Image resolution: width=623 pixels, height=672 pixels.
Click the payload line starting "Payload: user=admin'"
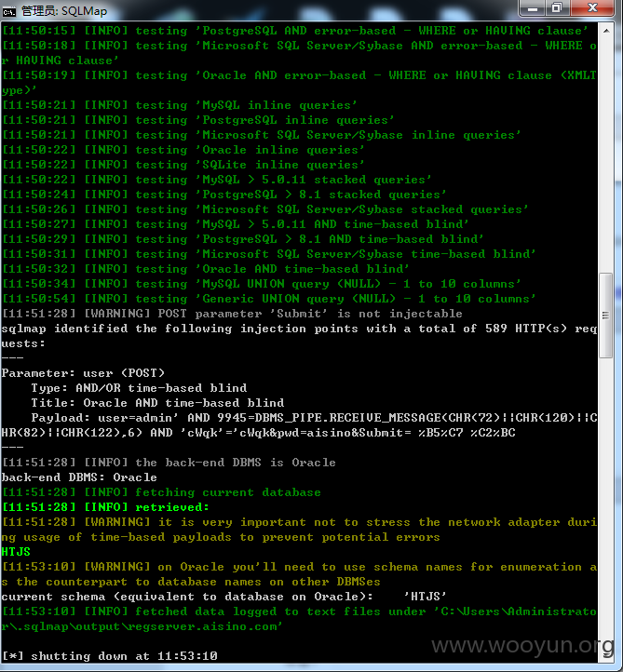299,425
